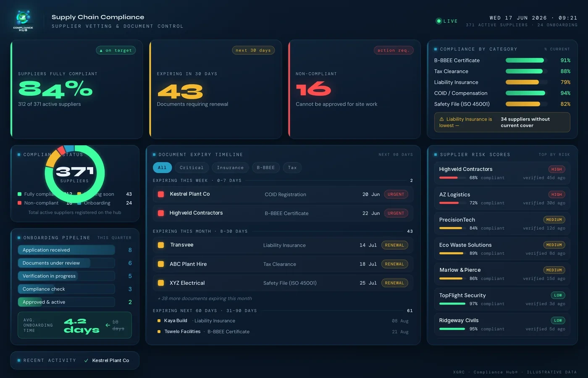Screen dimensions: 588x378
Task: Click '+ 38 more documents expiring this month'
Action: pos(205,299)
